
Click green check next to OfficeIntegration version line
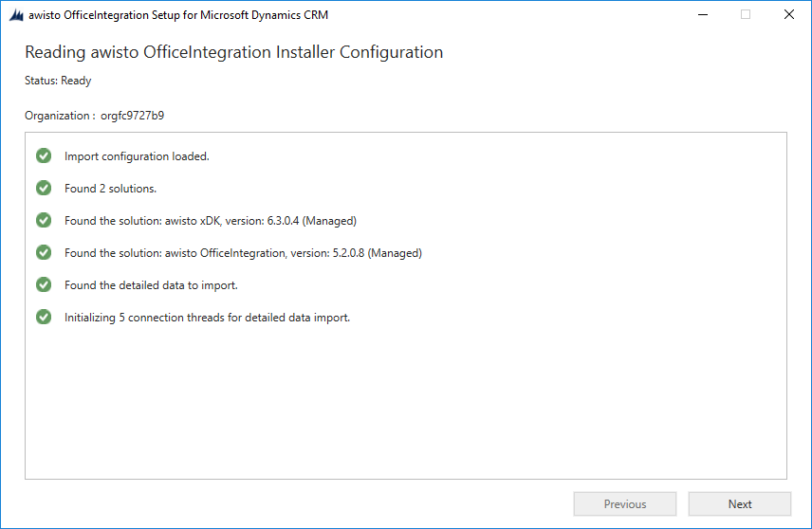(44, 252)
